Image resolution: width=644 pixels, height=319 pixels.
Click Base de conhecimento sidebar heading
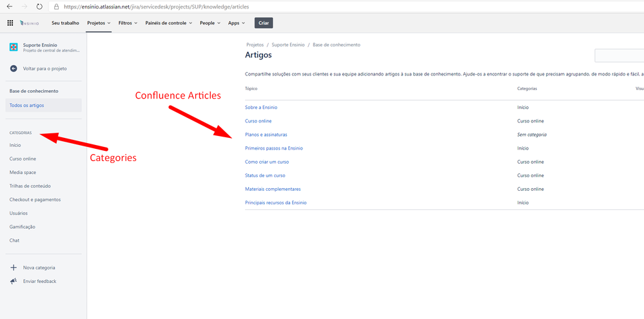(34, 91)
